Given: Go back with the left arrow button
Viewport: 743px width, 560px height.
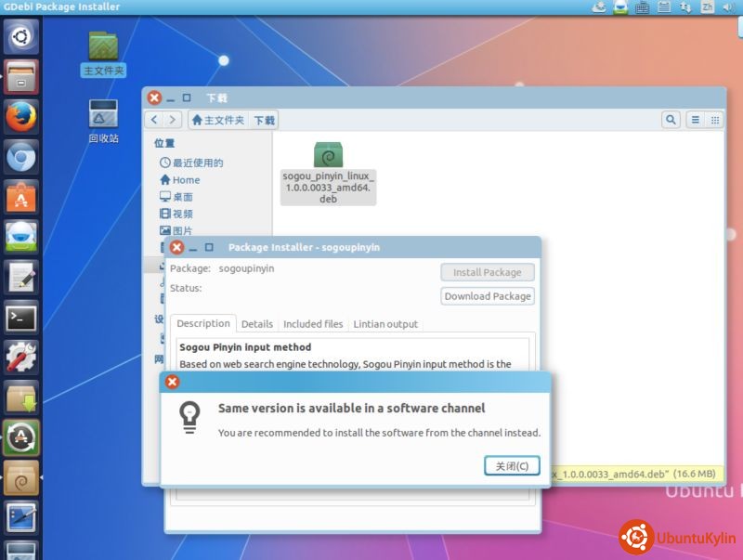Looking at the screenshot, I should click(154, 120).
